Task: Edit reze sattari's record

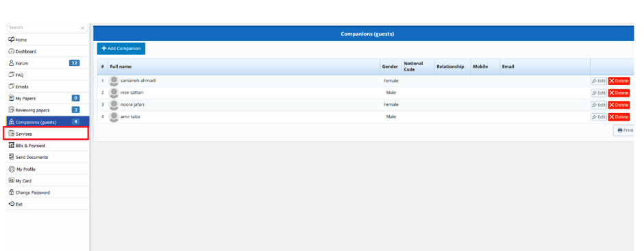Action: [599, 93]
